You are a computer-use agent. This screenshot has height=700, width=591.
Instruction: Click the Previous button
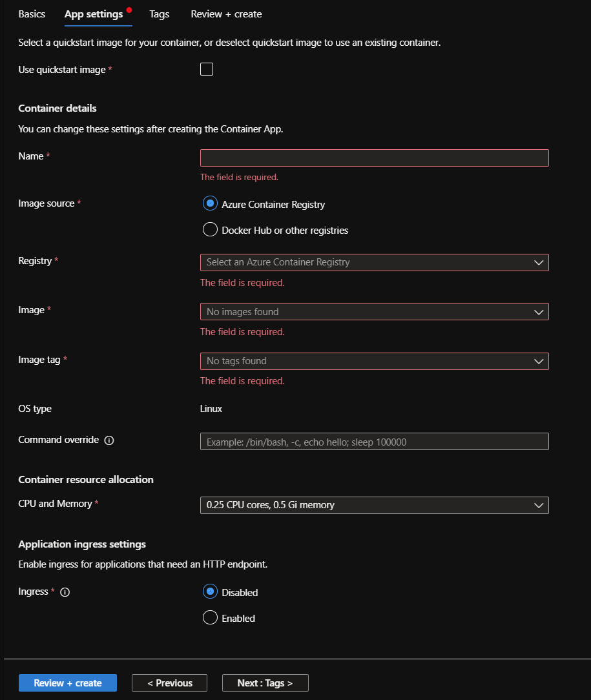tap(169, 683)
